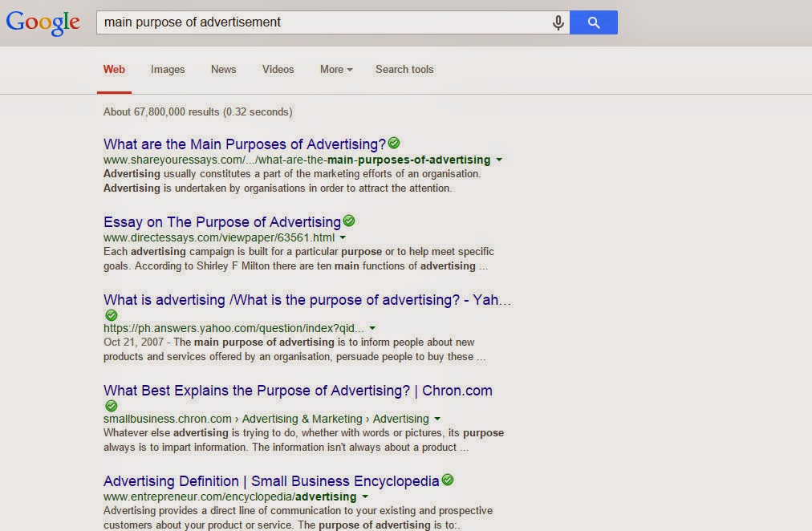Expand dropdown arrow next to entrepreneur.com URL
This screenshot has height=531, width=812.
365,497
